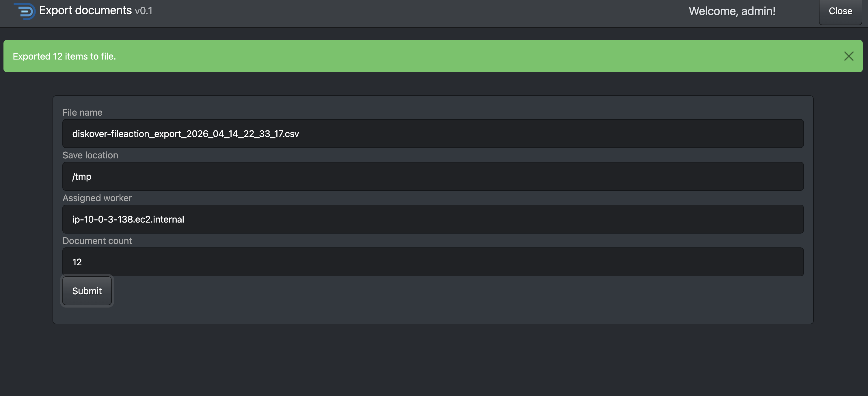Viewport: 868px width, 396px height.
Task: Click the csv file name text in the field
Action: (186, 134)
